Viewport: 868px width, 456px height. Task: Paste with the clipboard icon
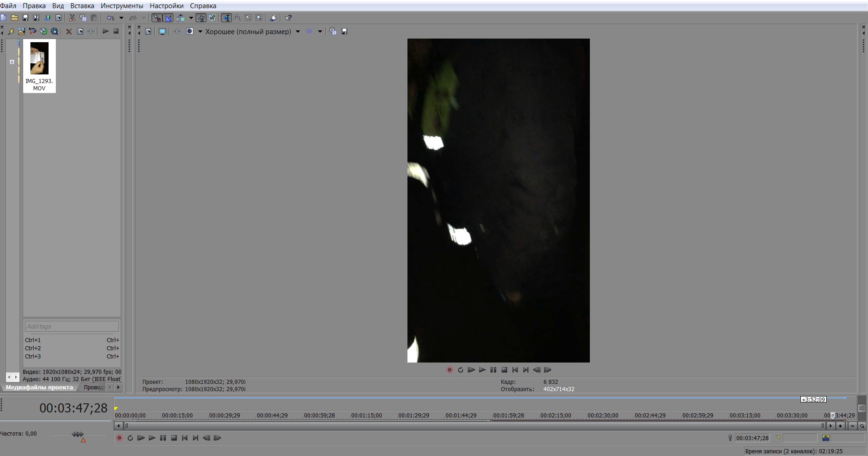pos(94,18)
